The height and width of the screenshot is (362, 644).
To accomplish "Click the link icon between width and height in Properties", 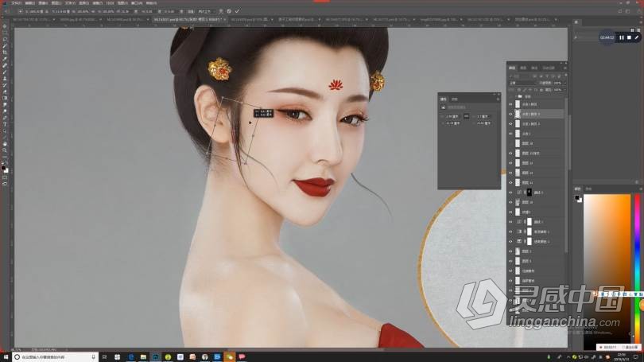I will 466,117.
